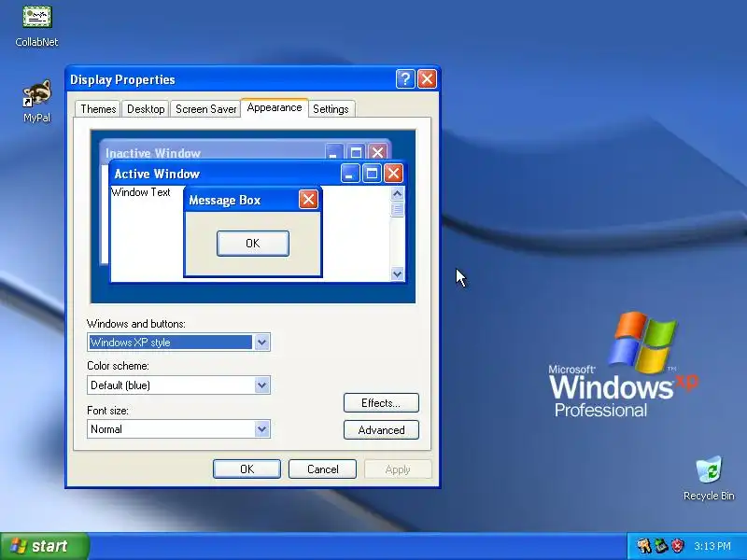The height and width of the screenshot is (560, 747).
Task: Click the Inactive Window preview maximize button
Action: click(x=356, y=152)
